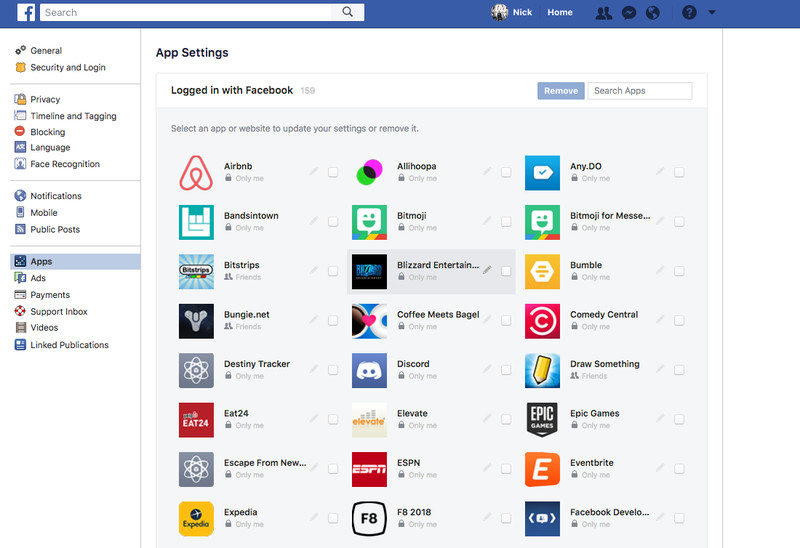Open the notifications globe icon
The image size is (800, 548).
click(653, 13)
